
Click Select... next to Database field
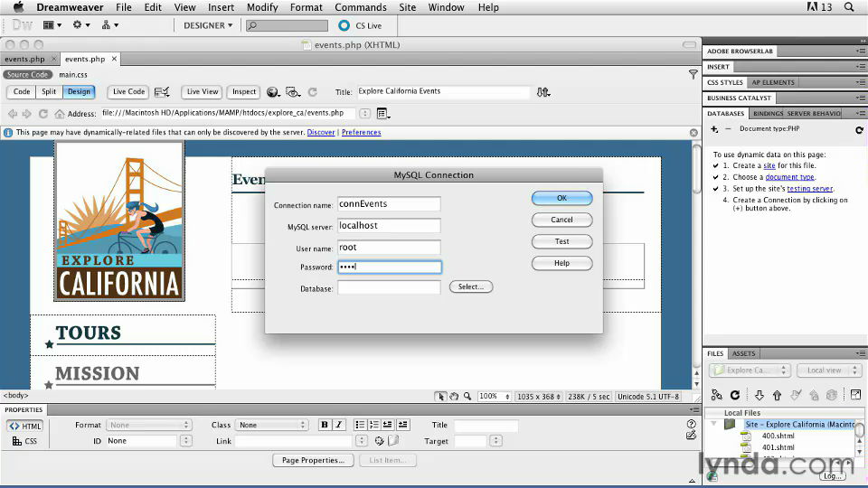pos(470,286)
